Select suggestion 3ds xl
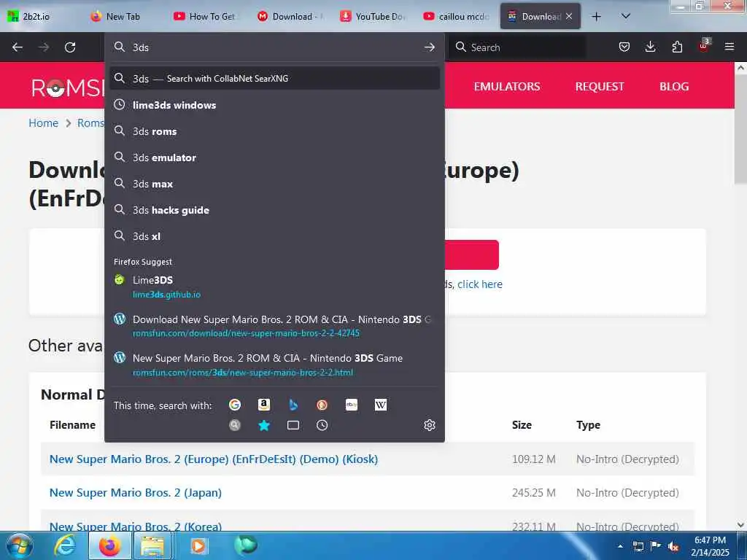This screenshot has height=560, width=747. 274,236
